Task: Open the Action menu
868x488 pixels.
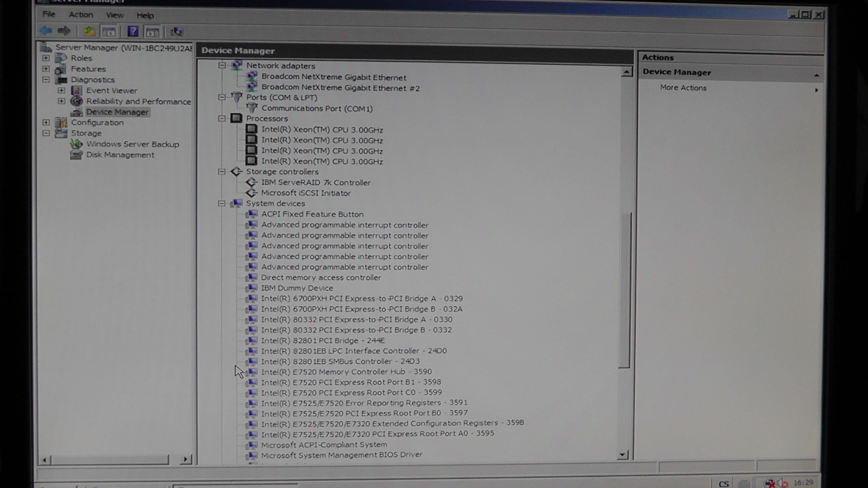Action: click(x=81, y=15)
